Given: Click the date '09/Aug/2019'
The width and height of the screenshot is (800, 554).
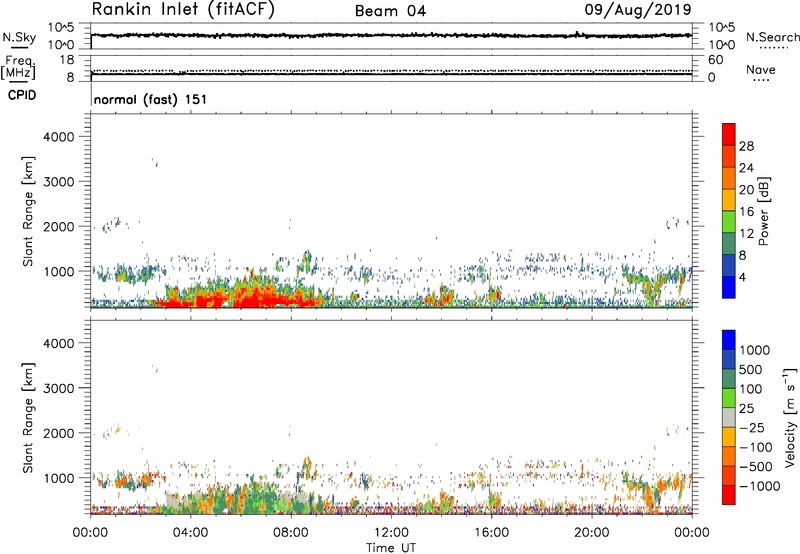Looking at the screenshot, I should [x=638, y=10].
